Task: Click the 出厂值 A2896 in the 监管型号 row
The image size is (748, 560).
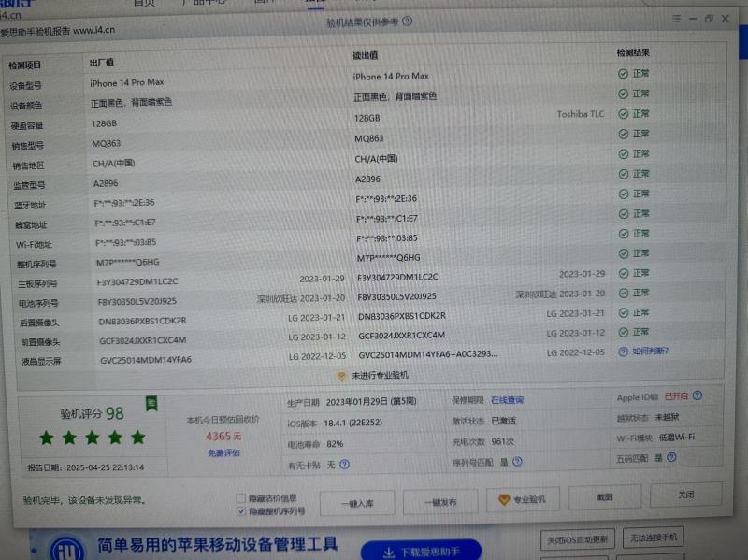Action: pyautogui.click(x=106, y=183)
